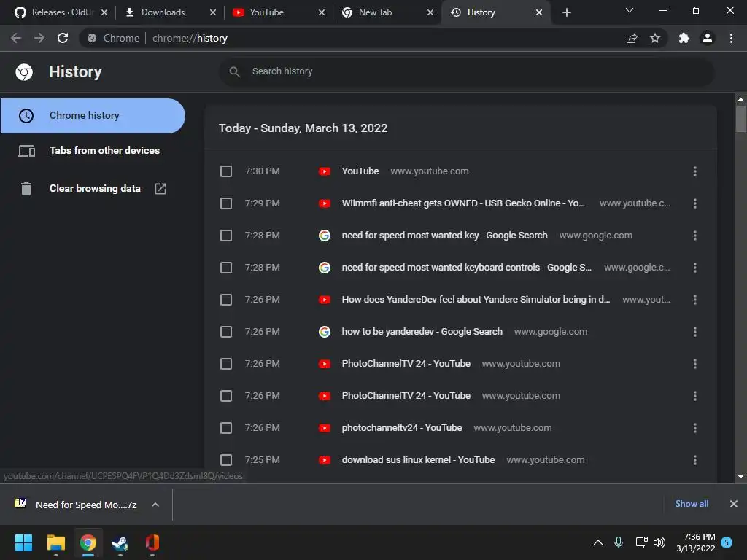This screenshot has width=747, height=560.
Task: Open clock and date 7:36 PM
Action: pyautogui.click(x=695, y=542)
